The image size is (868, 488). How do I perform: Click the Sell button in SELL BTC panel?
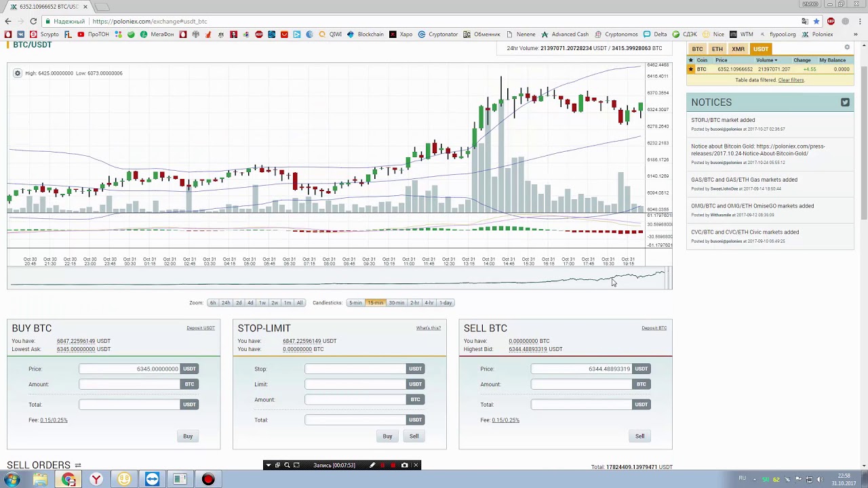pos(639,436)
